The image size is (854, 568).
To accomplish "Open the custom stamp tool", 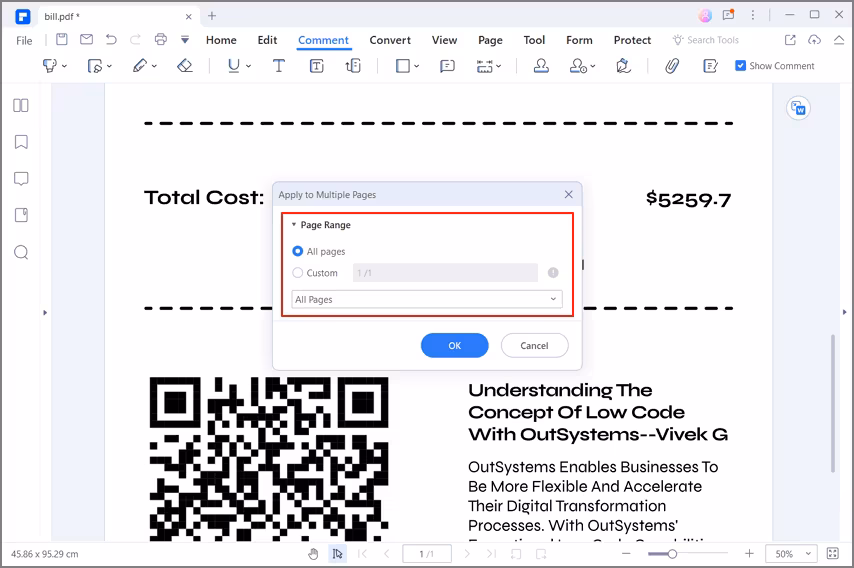I will tap(578, 66).
